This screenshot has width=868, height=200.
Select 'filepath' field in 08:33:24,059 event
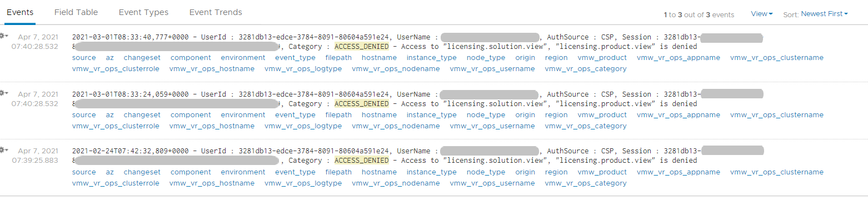pos(338,115)
